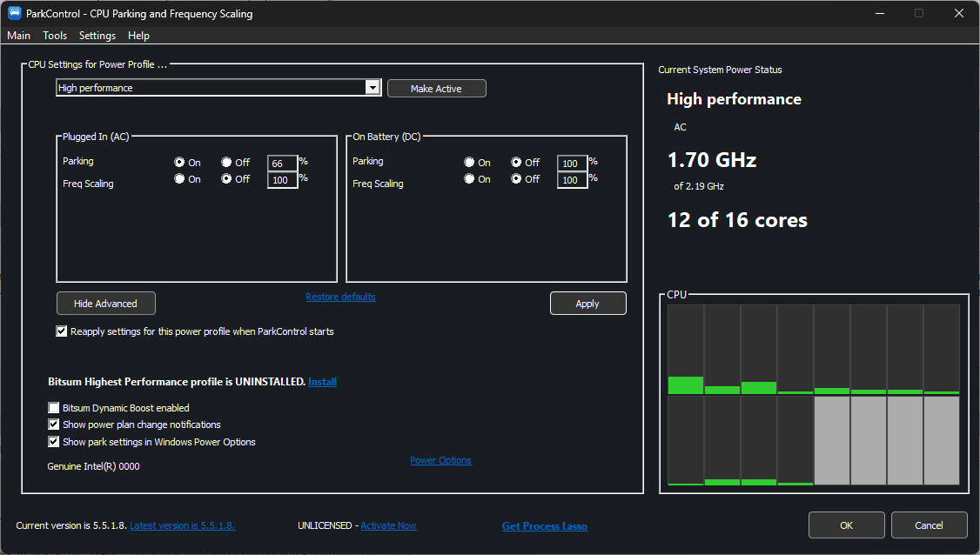
Task: Expand the power profile dropdown arrow
Action: (x=373, y=88)
